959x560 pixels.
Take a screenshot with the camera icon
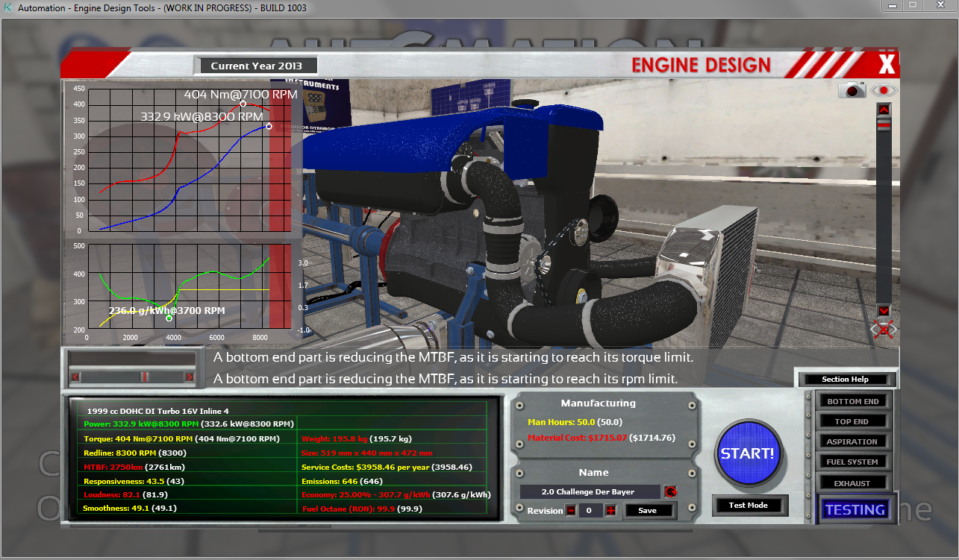click(x=852, y=90)
